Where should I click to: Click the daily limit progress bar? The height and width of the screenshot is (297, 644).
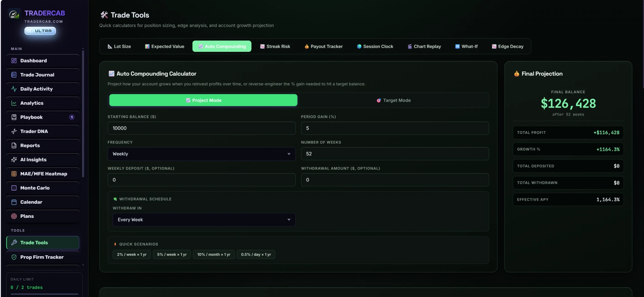coord(44,294)
